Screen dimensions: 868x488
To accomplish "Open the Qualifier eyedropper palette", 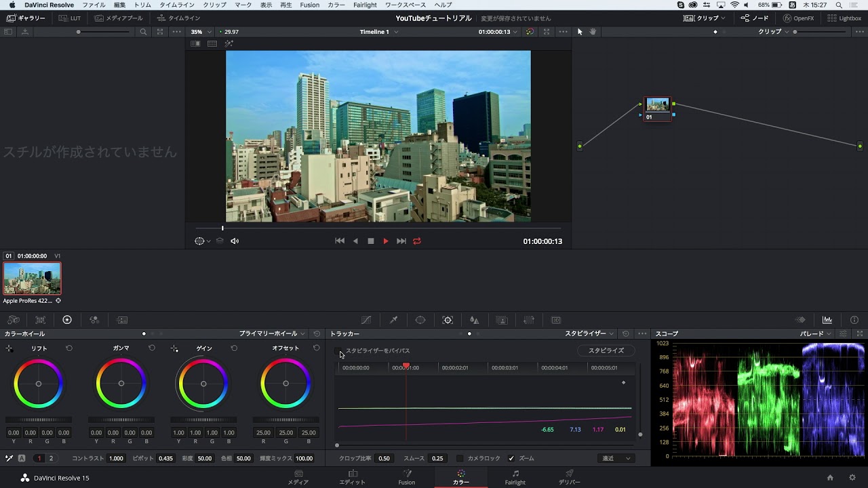I will 393,320.
